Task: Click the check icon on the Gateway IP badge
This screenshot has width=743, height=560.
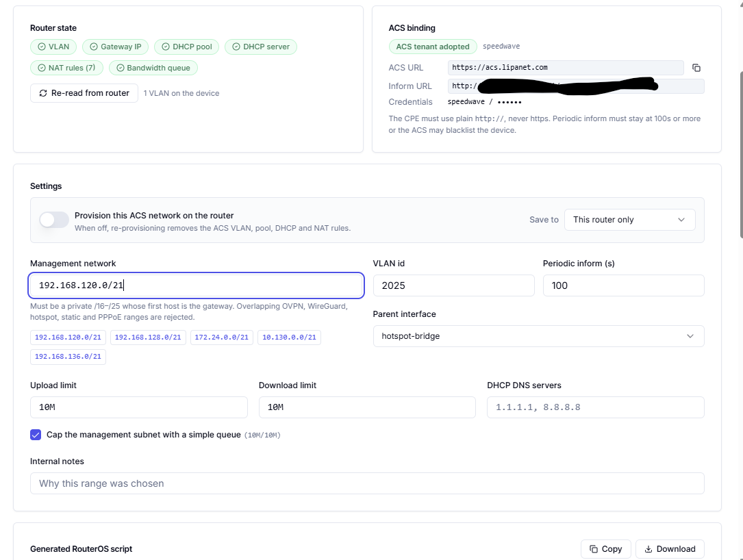Action: (94, 47)
